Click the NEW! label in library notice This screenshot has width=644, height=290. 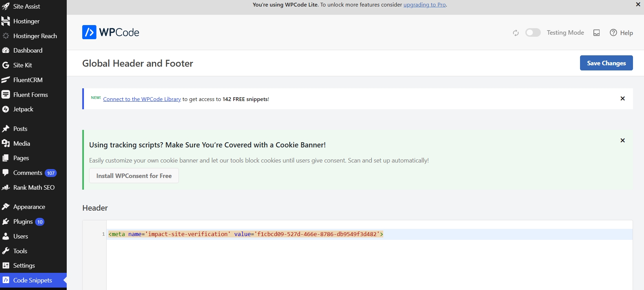(96, 98)
